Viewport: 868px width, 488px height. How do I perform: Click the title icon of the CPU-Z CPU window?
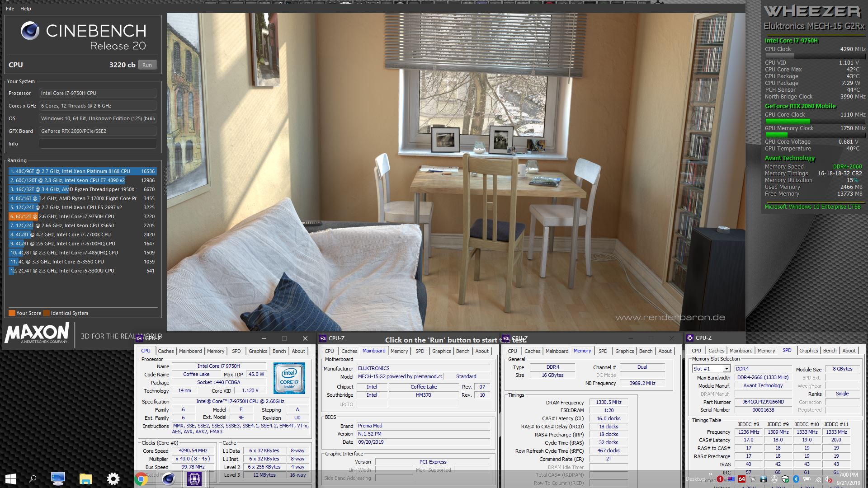click(140, 338)
